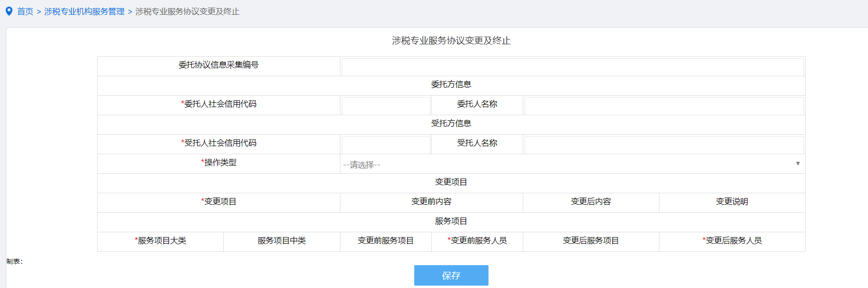868x288 pixels.
Task: Select the 变更后内容 column header
Action: coord(591,202)
